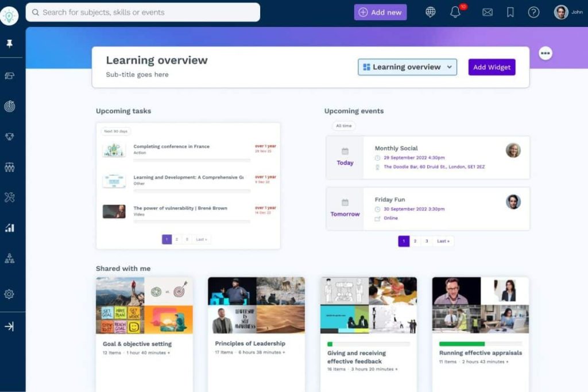This screenshot has width=588, height=392.
Task: Open the graduation cap learning icon
Action: pyautogui.click(x=9, y=76)
